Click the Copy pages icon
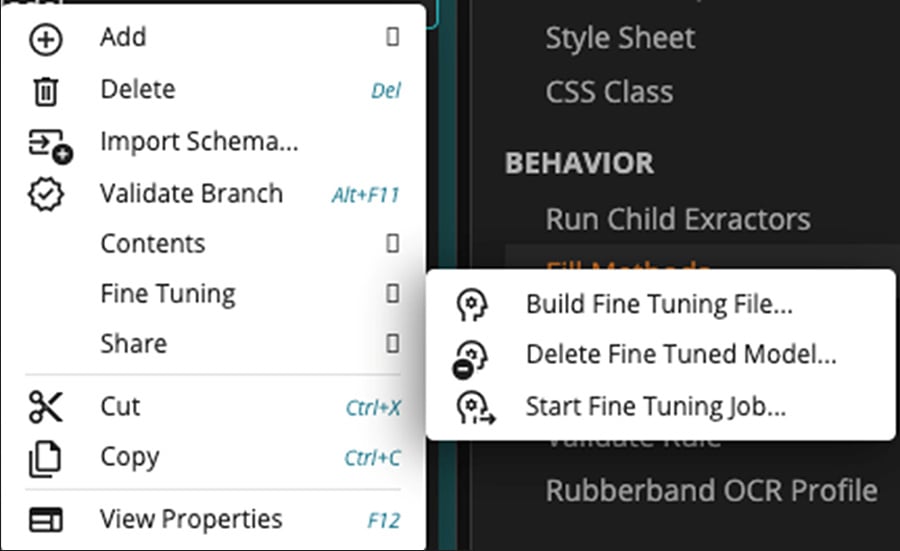 click(x=46, y=458)
